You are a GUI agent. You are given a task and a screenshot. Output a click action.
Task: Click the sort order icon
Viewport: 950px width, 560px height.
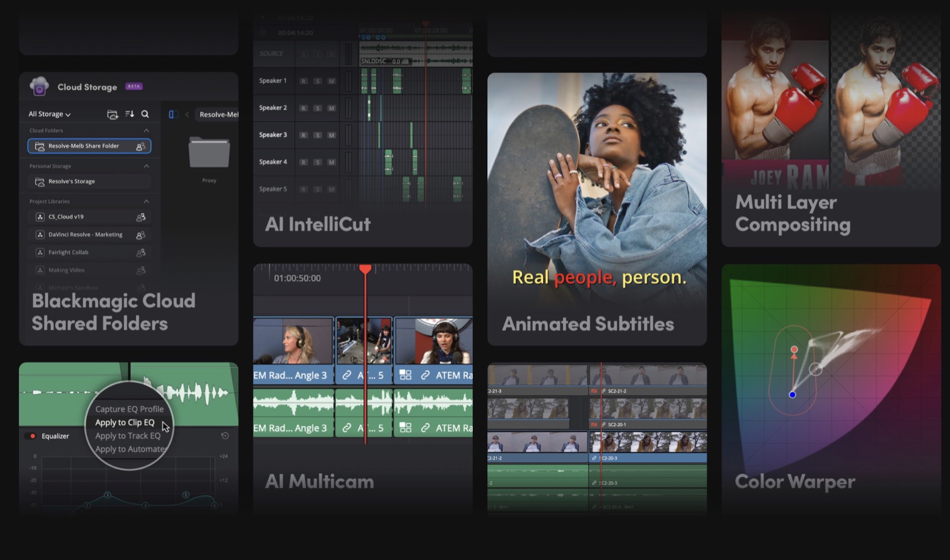pos(130,114)
